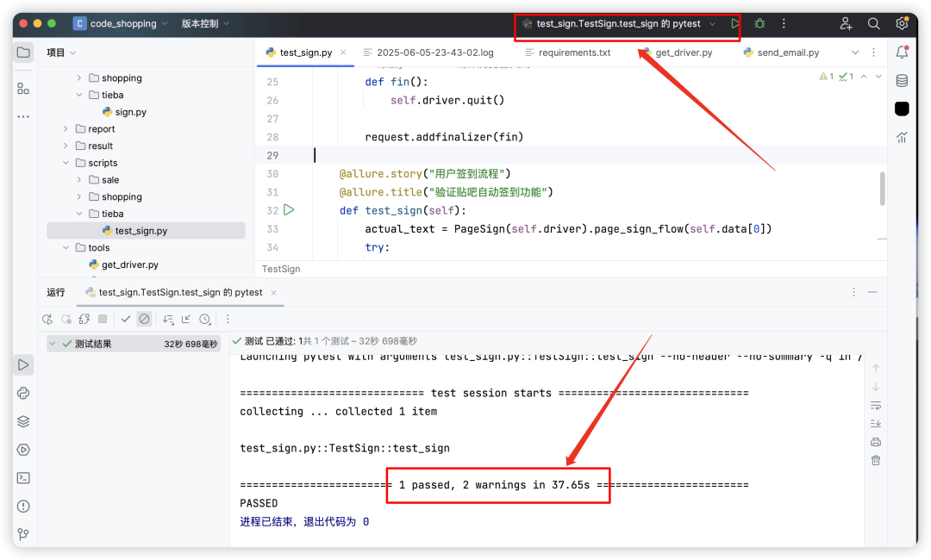Collapse the tools folder

click(66, 248)
